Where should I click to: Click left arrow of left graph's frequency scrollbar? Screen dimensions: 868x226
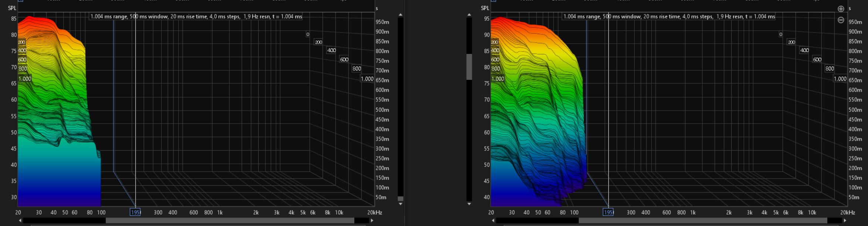point(20,220)
